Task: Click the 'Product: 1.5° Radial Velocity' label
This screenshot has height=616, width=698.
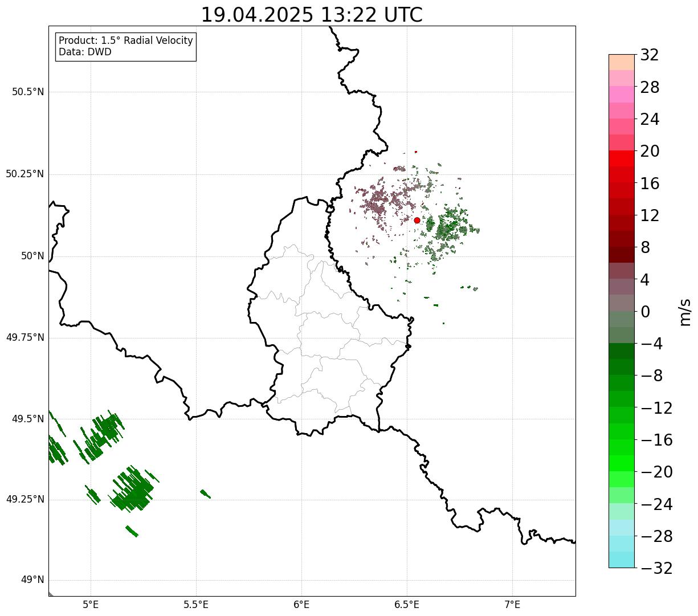Action: coord(126,41)
